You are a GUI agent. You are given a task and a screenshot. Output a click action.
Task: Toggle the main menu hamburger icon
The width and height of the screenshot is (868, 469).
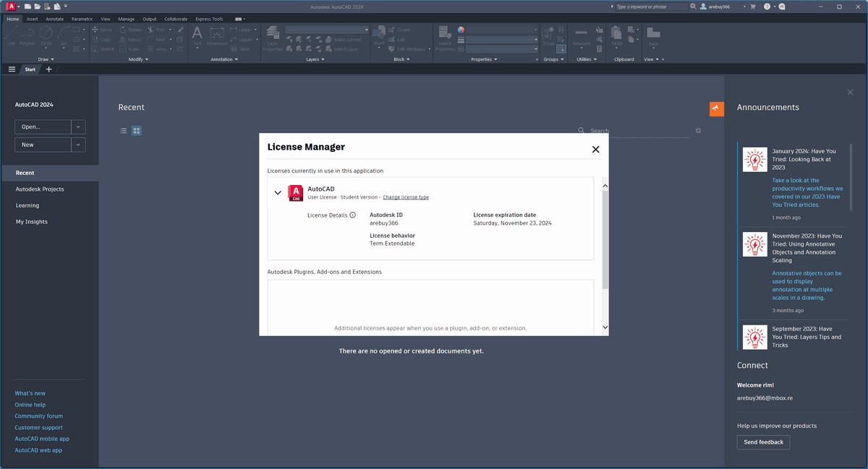pos(12,69)
